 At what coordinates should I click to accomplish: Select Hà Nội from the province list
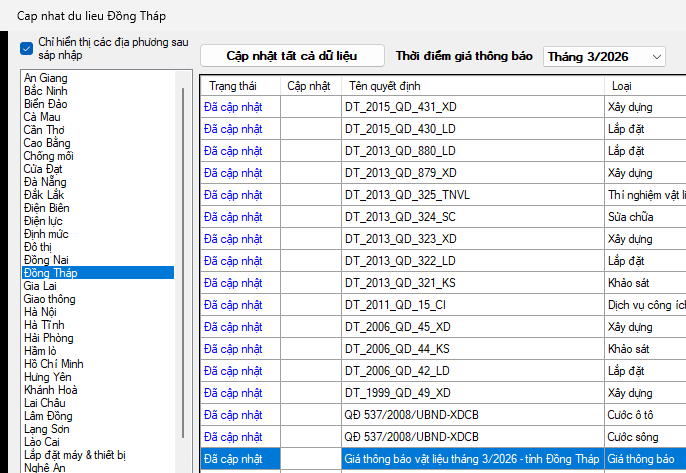pyautogui.click(x=40, y=312)
